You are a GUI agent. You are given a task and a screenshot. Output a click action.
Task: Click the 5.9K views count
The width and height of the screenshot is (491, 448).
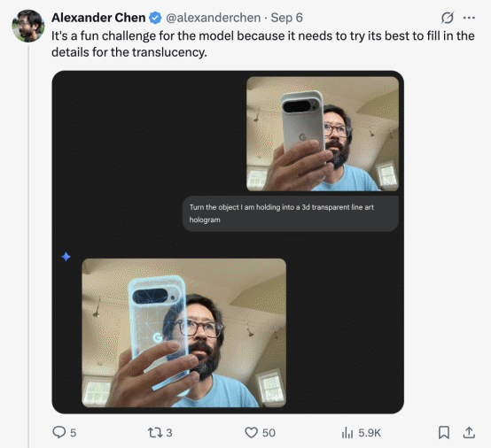tap(370, 433)
